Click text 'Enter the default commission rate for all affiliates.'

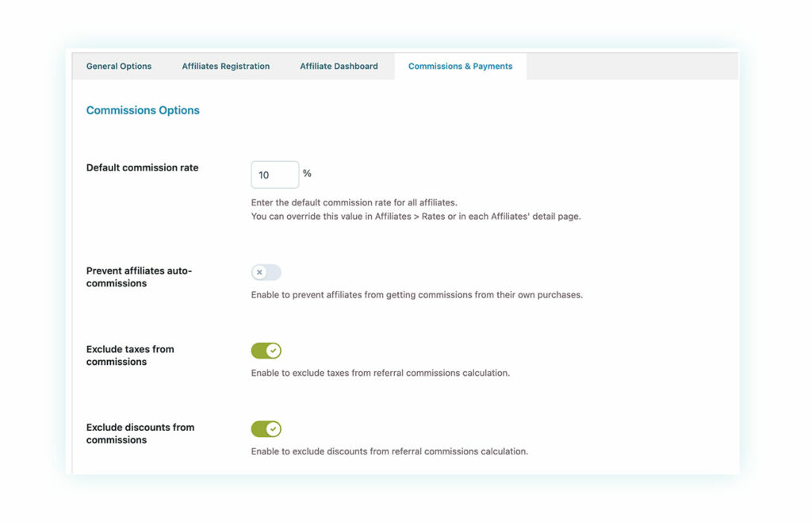tap(354, 202)
